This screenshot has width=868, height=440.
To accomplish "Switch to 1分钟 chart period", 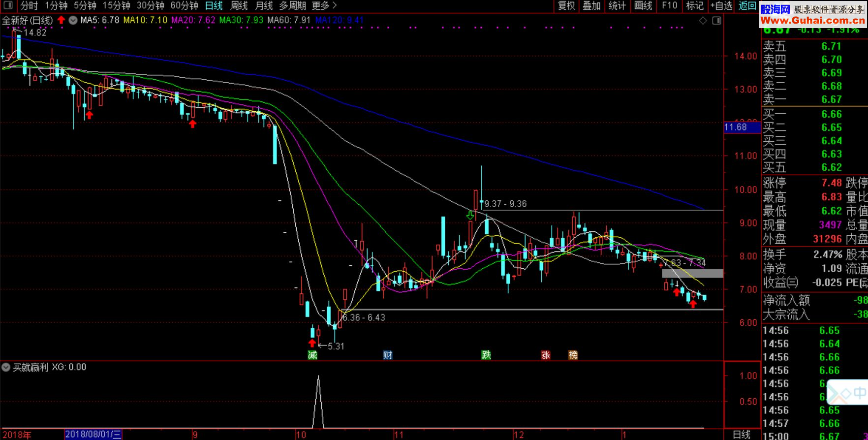I will pyautogui.click(x=56, y=6).
